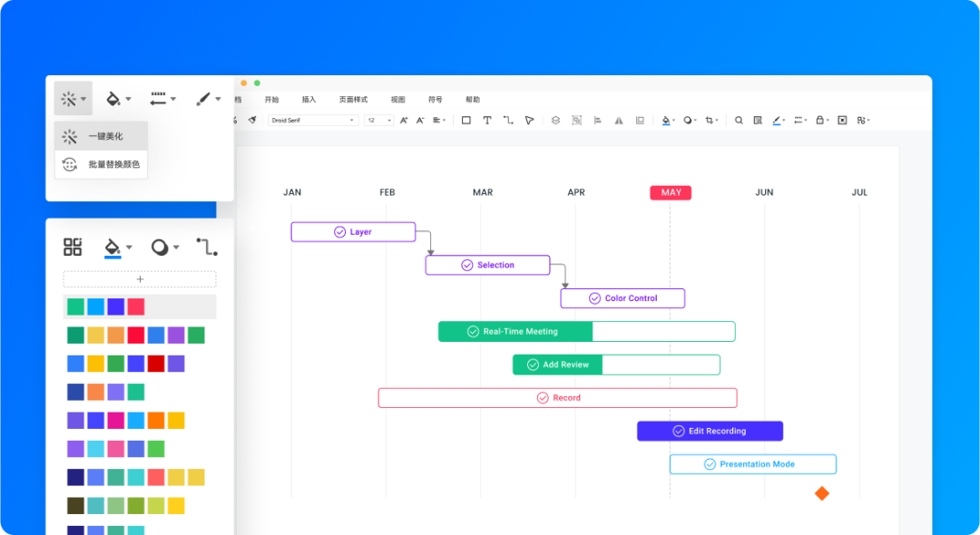Select the rectangle shape tool in the toolbar
The image size is (980, 535).
(x=466, y=120)
